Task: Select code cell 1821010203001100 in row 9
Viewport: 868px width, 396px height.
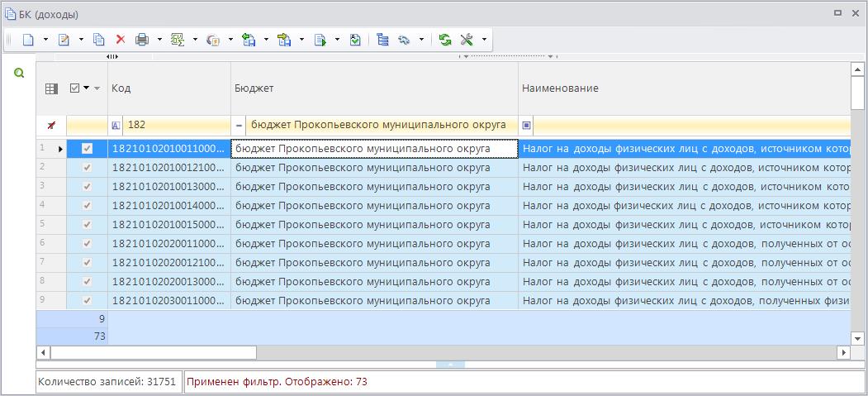Action: [x=169, y=301]
